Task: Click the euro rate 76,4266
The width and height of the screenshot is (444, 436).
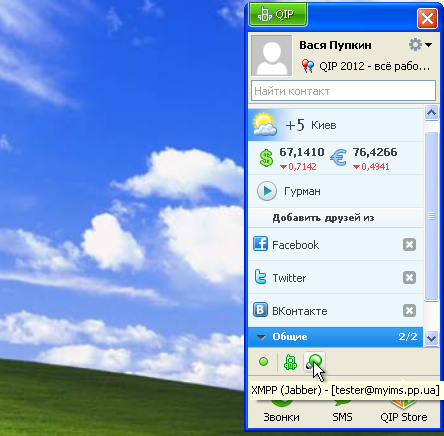Action: coord(375,152)
